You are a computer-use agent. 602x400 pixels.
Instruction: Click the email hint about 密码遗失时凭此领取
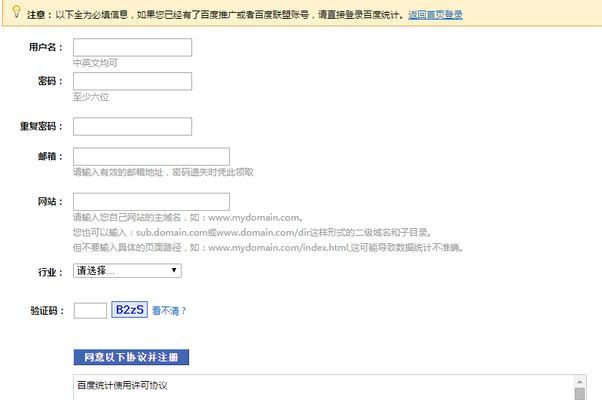coord(163,172)
